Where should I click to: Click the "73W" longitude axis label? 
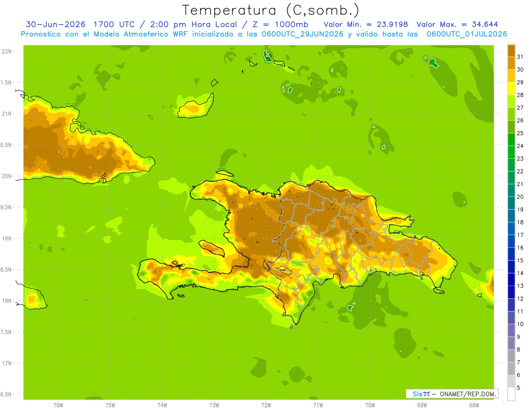[x=214, y=405]
